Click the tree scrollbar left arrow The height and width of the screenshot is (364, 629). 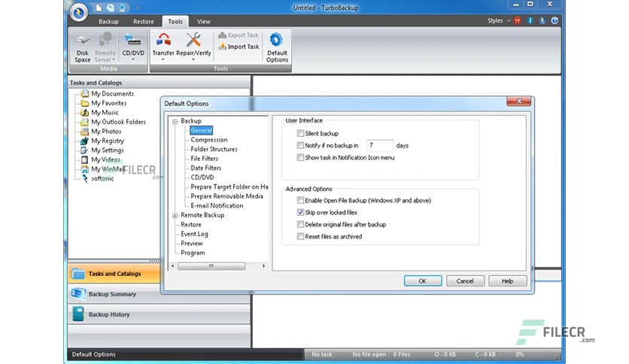(x=173, y=265)
